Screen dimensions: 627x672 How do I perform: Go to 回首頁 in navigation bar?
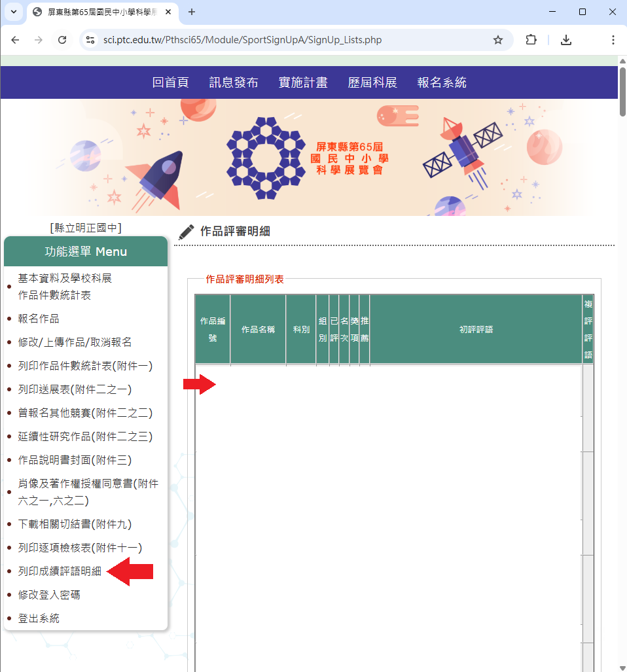170,82
